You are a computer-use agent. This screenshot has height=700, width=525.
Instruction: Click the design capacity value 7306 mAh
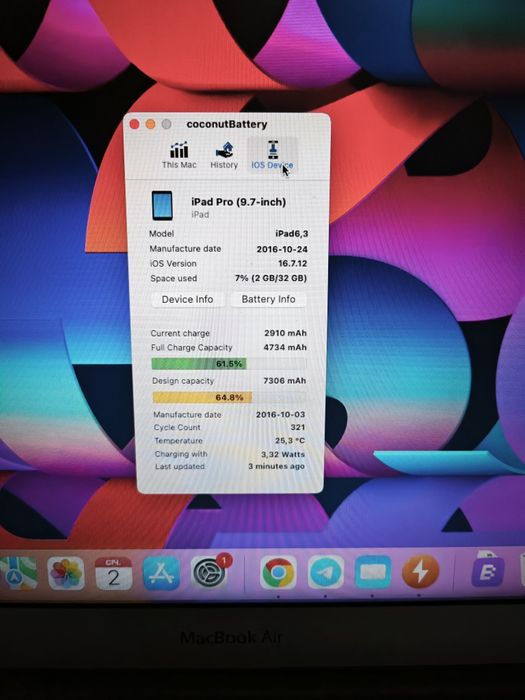[284, 381]
